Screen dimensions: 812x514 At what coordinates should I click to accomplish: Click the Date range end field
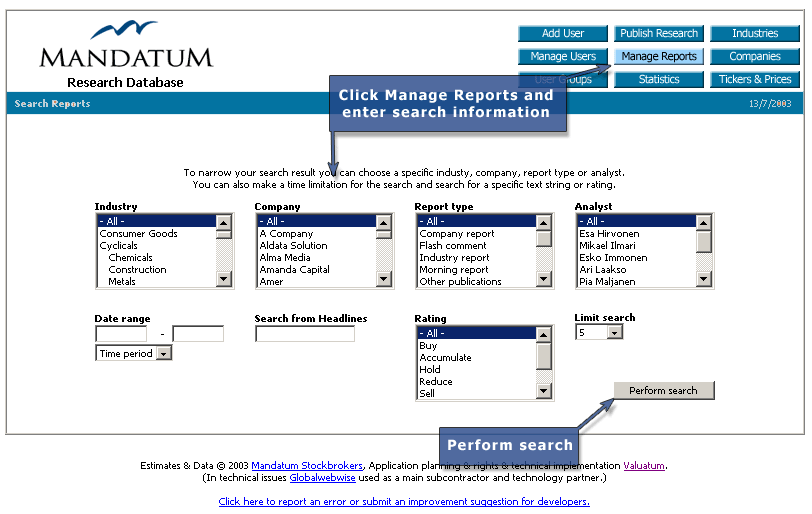198,334
